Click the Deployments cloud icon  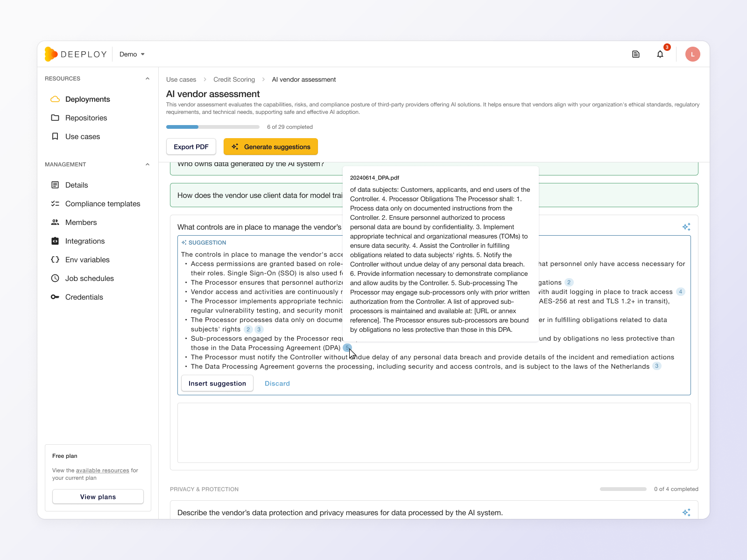55,99
